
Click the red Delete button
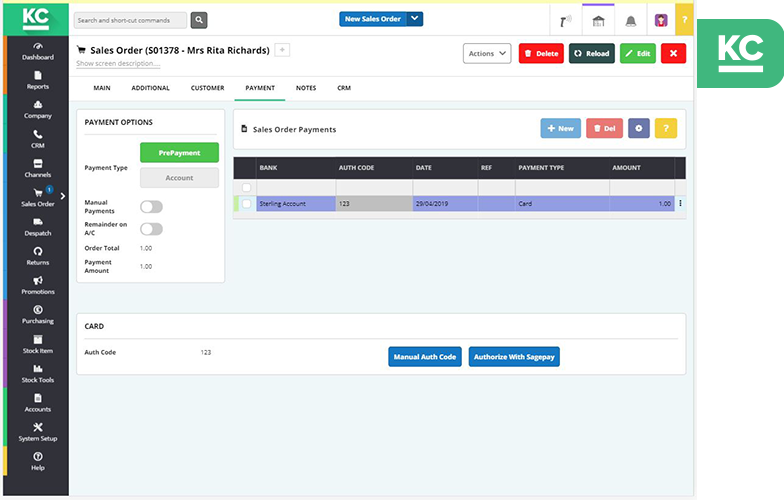point(541,54)
